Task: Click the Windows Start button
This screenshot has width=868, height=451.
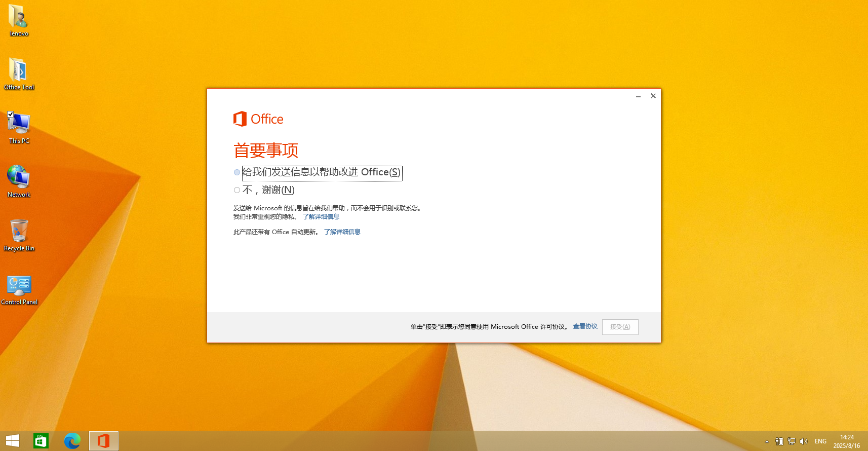Action: (13, 441)
